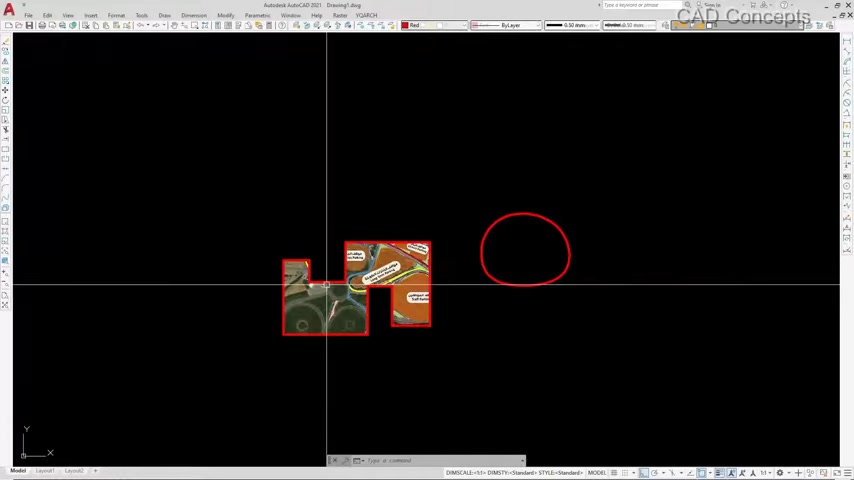Viewport: 854px width, 480px height.
Task: Switch to the Model tab
Action: (x=18, y=471)
